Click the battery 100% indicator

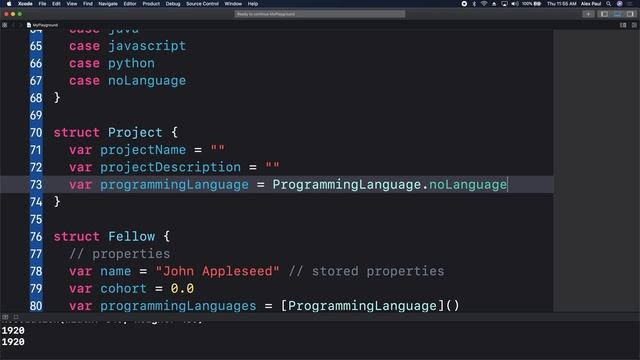pos(532,4)
